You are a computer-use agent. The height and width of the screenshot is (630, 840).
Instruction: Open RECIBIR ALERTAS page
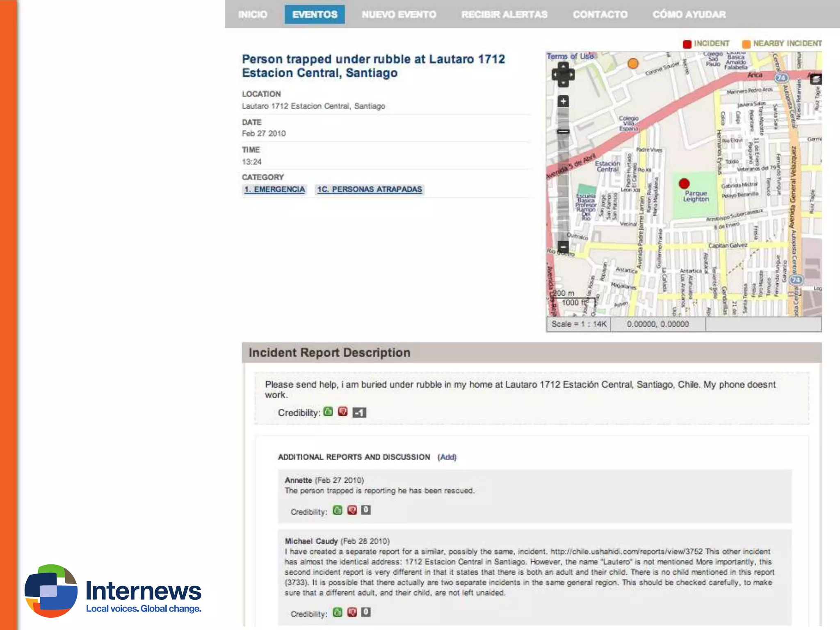[504, 15]
